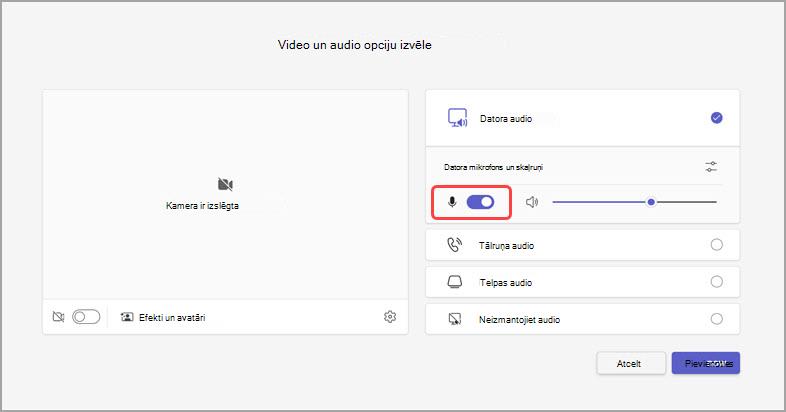This screenshot has width=786, height=412.
Task: Click the Efekti un avatāri icon
Action: [127, 317]
